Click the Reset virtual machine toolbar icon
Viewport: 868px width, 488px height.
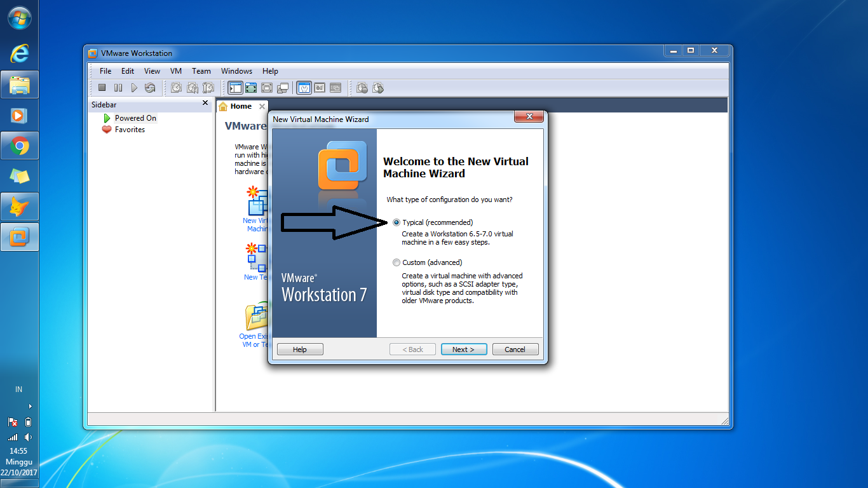point(150,88)
